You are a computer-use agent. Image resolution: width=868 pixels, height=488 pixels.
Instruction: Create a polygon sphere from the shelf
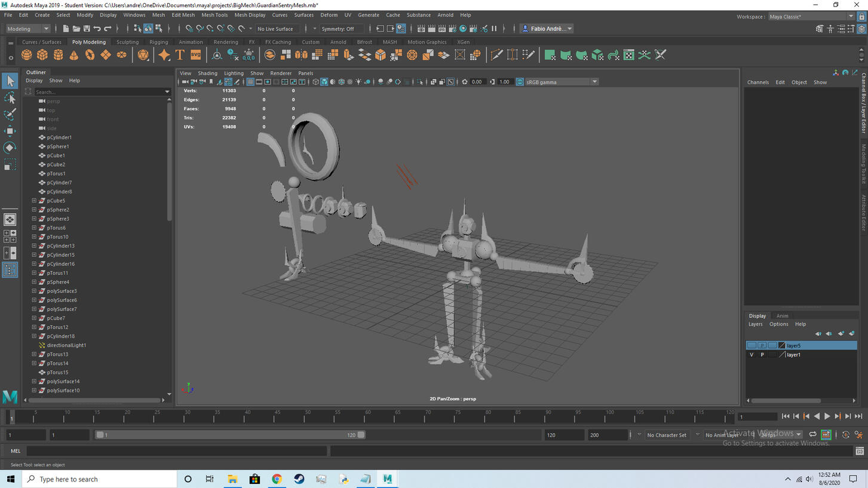pyautogui.click(x=26, y=55)
